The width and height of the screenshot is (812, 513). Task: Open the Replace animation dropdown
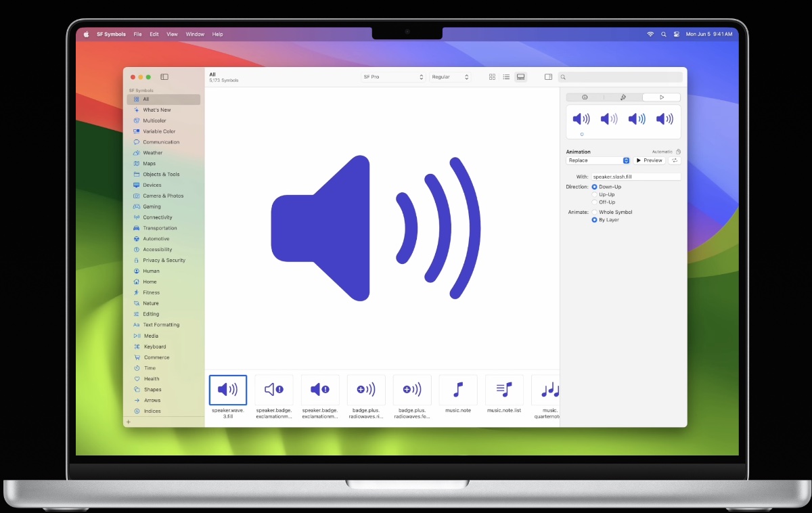tap(597, 160)
